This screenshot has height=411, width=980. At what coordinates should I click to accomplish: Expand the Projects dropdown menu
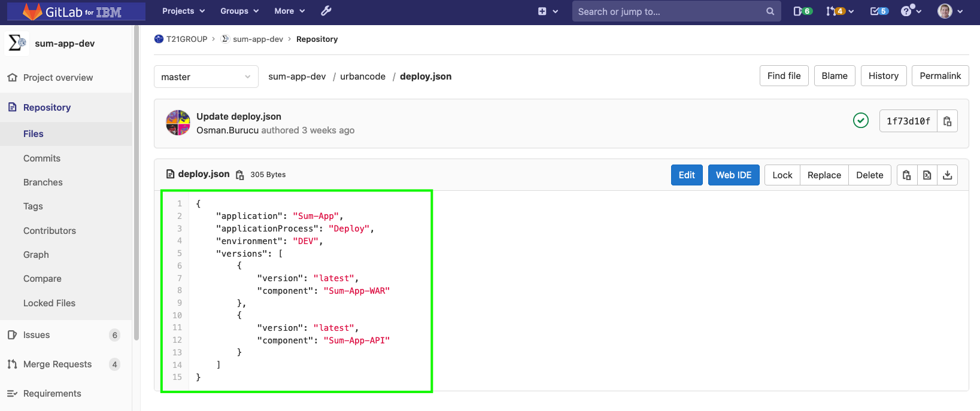(x=184, y=11)
